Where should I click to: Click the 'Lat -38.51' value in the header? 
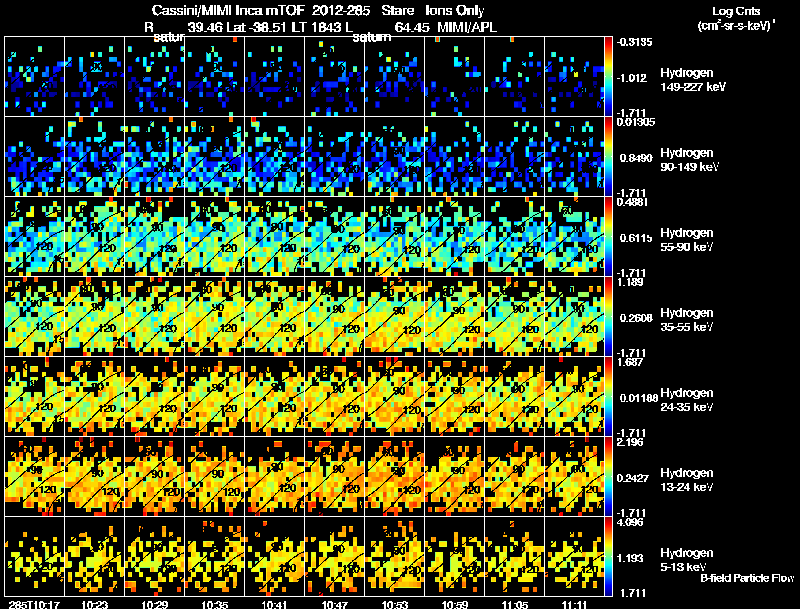pyautogui.click(x=255, y=27)
